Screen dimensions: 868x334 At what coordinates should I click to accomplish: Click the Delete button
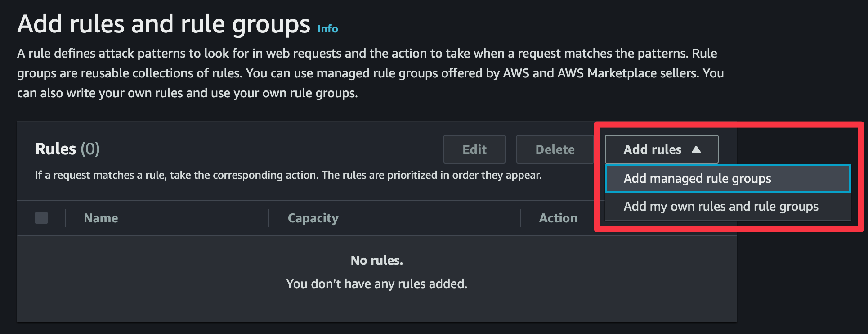(555, 149)
